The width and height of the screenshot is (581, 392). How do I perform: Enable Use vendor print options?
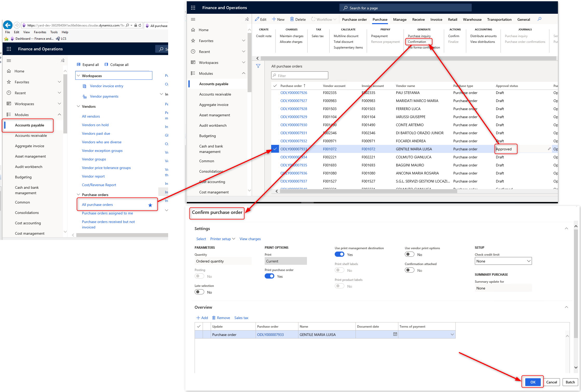pyautogui.click(x=409, y=254)
